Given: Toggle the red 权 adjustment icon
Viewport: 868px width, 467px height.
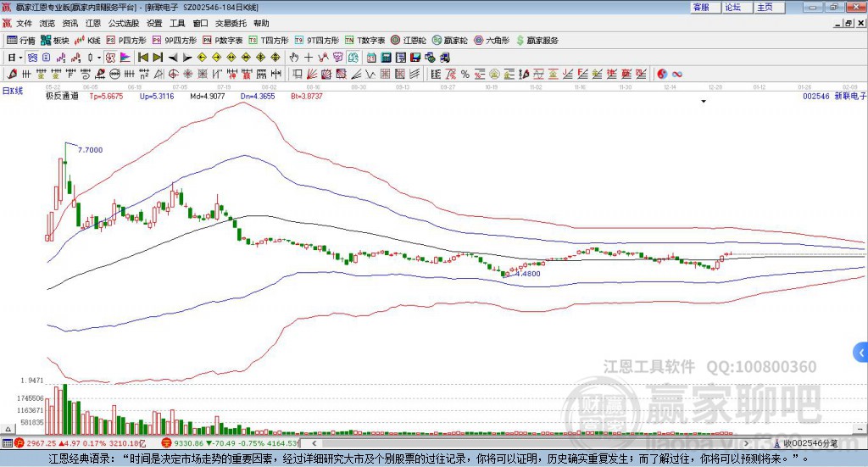Looking at the screenshot, I should pyautogui.click(x=110, y=58).
